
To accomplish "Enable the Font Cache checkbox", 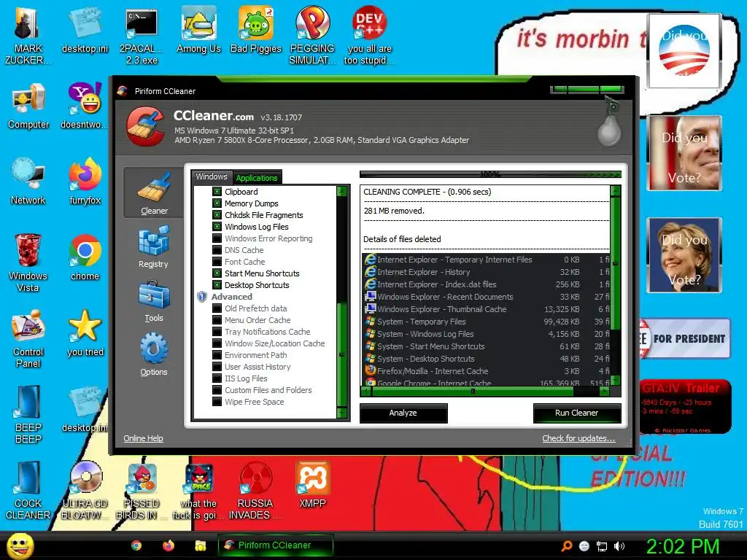I will coord(217,262).
